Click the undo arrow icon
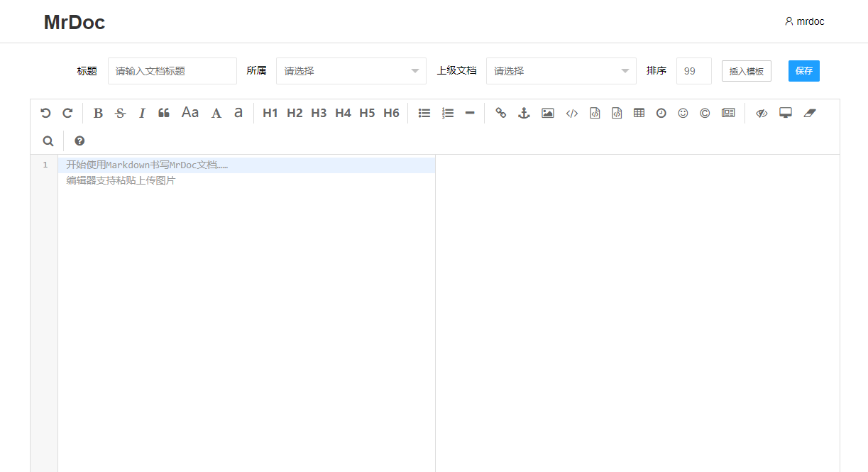Screen dimensions: 868x472 click(45, 113)
